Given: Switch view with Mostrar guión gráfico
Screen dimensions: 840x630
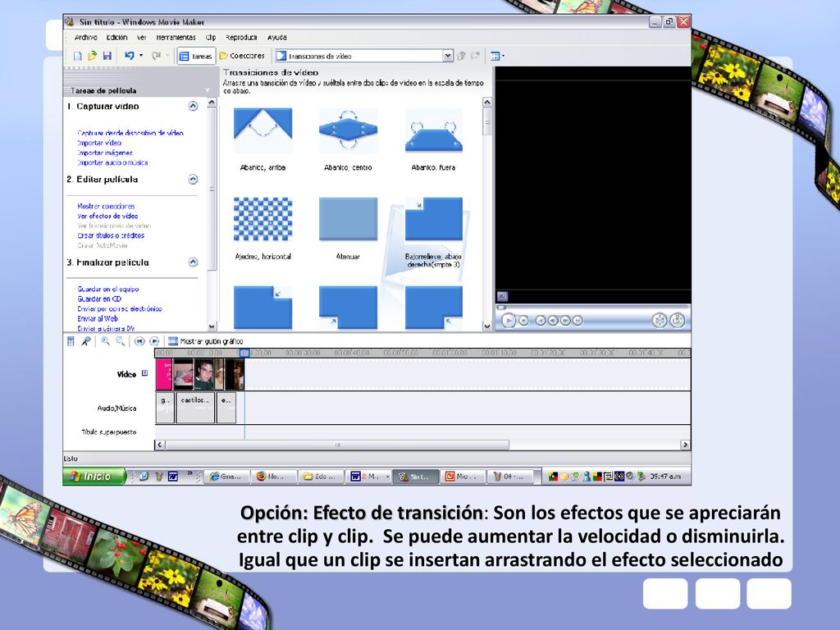Looking at the screenshot, I should click(206, 341).
